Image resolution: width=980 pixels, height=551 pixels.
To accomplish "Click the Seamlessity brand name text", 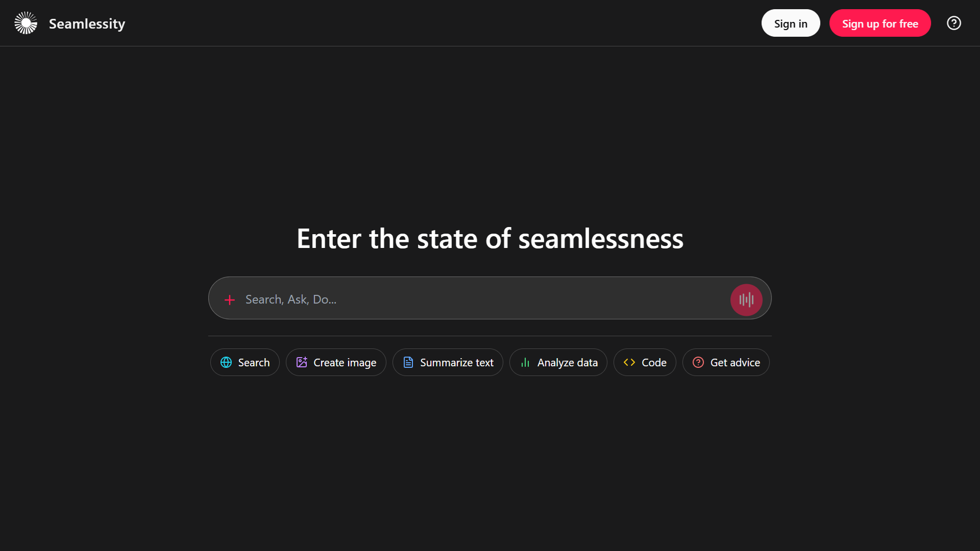I will pyautogui.click(x=87, y=23).
